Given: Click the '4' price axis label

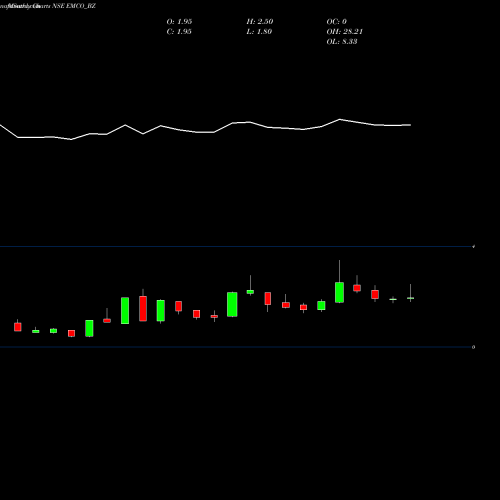Looking at the screenshot, I should pyautogui.click(x=474, y=247).
